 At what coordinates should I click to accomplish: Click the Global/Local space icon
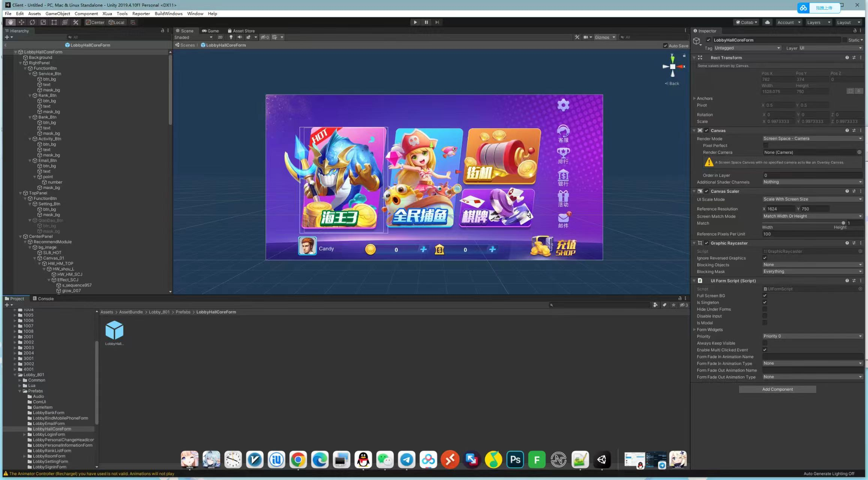point(116,22)
